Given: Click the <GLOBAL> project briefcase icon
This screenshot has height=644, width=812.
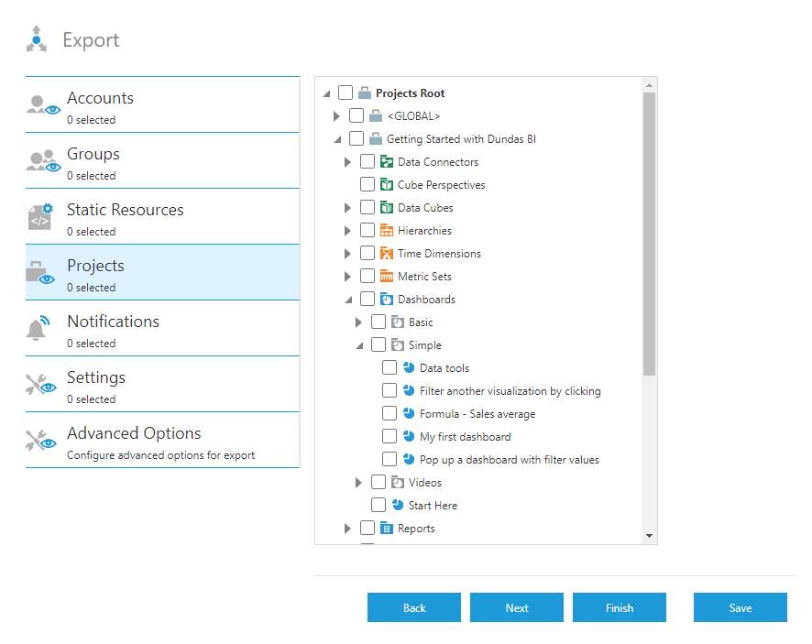Looking at the screenshot, I should (x=376, y=116).
